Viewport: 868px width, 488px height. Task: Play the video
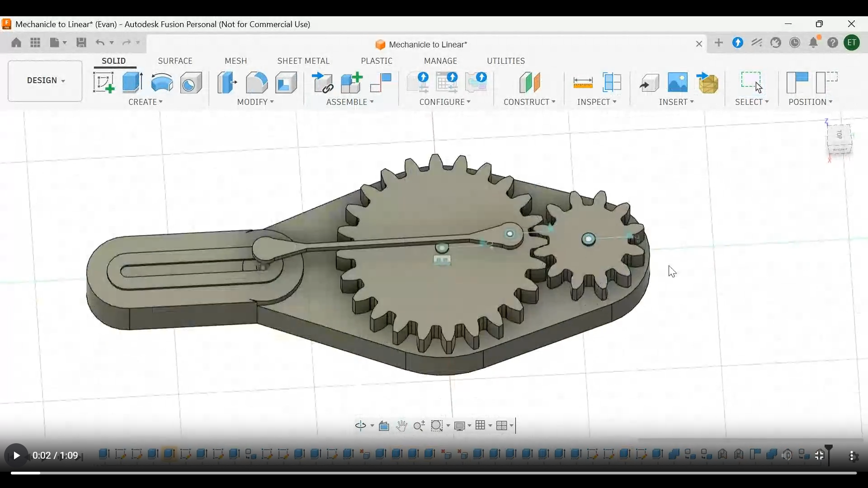[x=16, y=456]
